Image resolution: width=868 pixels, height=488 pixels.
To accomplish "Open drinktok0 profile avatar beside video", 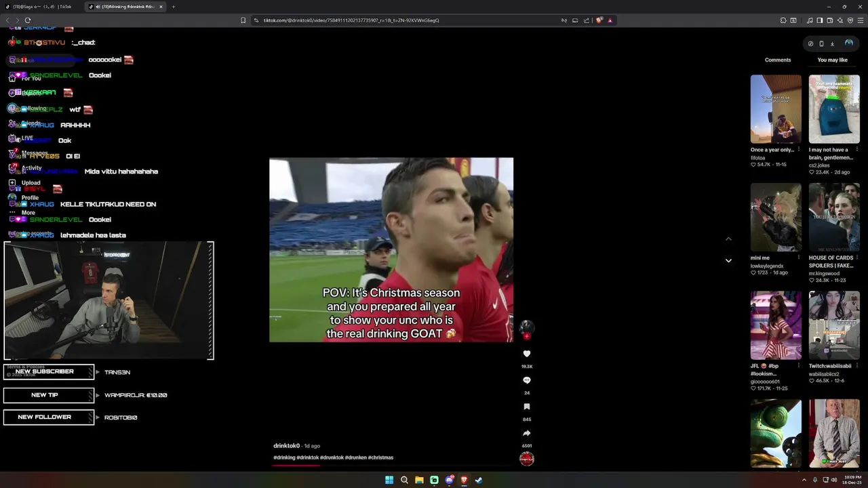I will [x=527, y=328].
